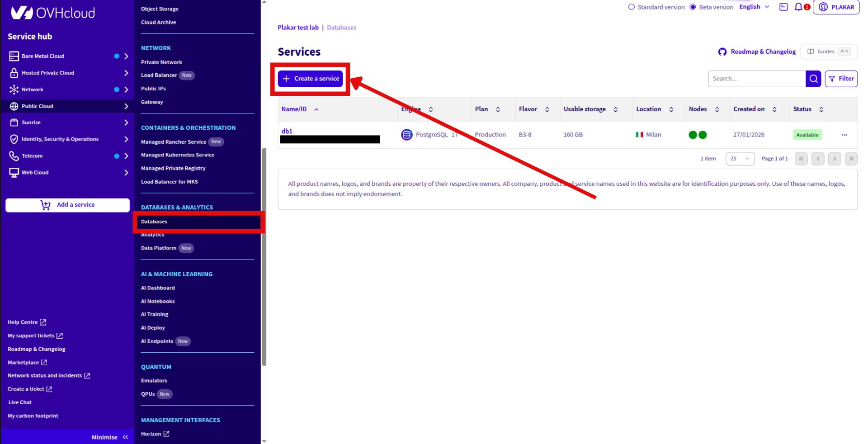Sort by the Status column
Screen dimensions: 868x444
point(808,109)
